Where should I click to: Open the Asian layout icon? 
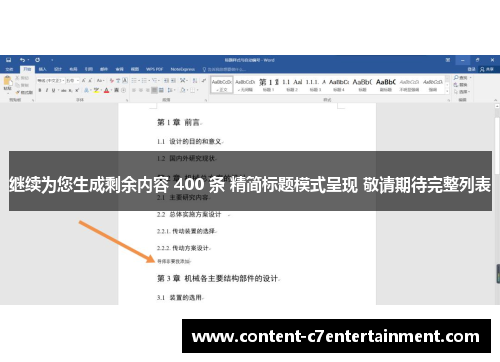183,80
